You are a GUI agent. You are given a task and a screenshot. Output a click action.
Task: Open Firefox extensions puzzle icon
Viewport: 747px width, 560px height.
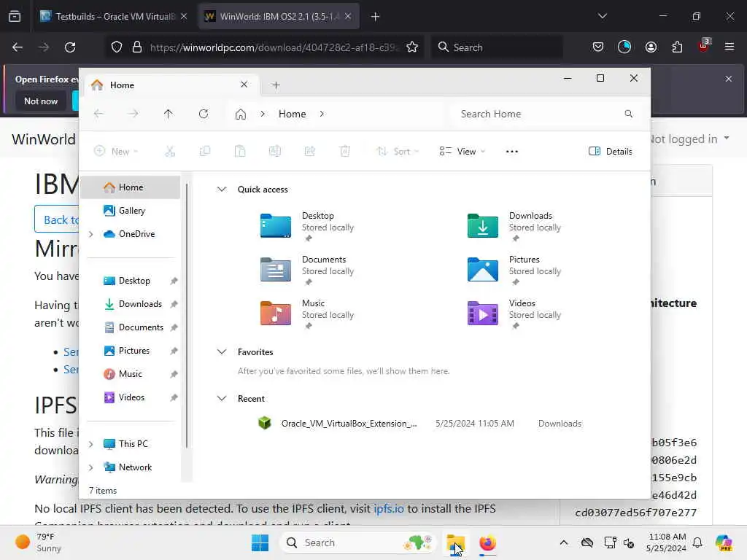point(677,47)
